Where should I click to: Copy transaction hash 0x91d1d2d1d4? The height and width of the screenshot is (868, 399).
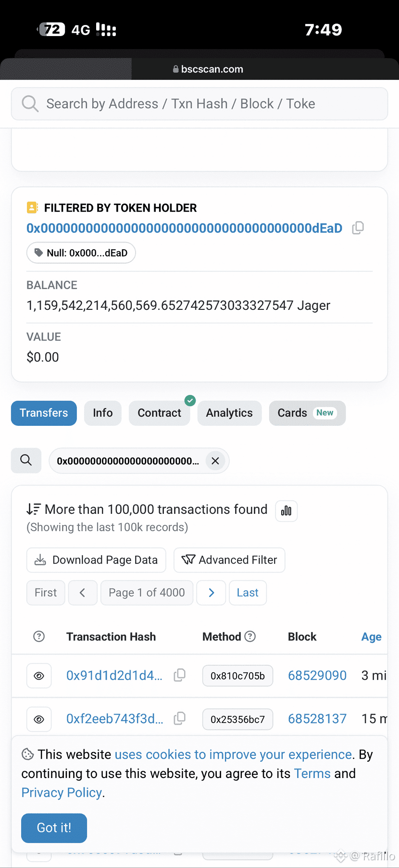[180, 675]
